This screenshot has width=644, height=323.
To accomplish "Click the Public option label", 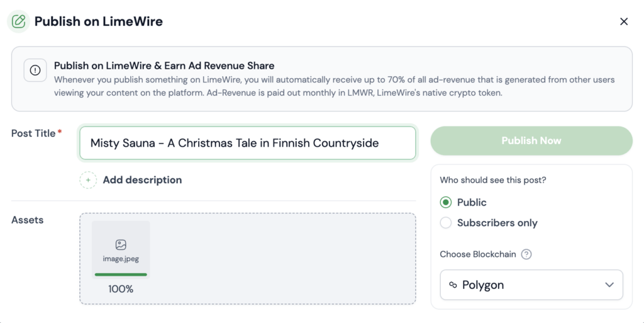I will 472,202.
